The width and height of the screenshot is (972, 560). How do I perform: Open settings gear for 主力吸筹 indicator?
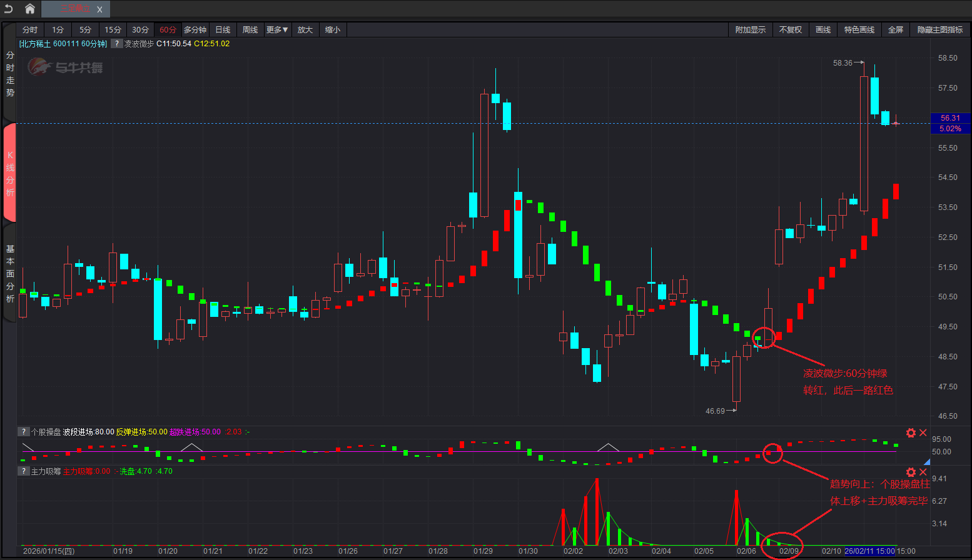click(911, 472)
